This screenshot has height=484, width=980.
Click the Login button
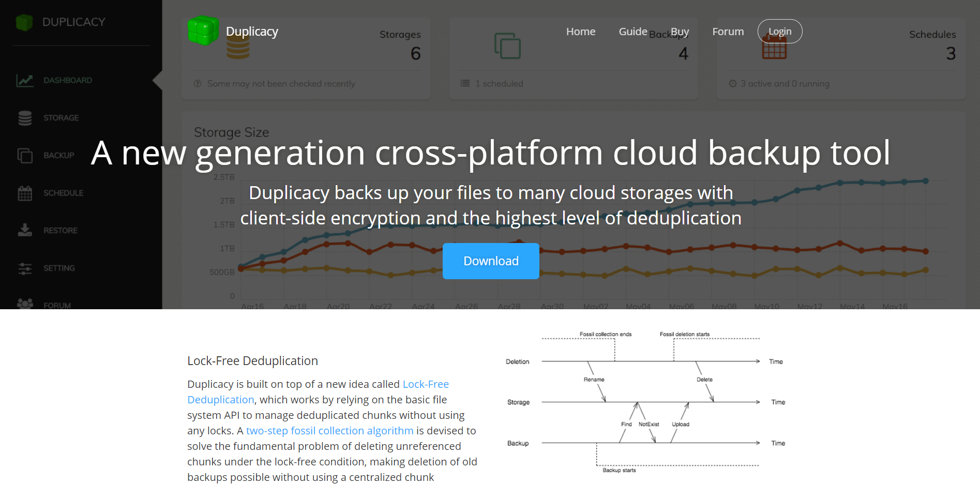pyautogui.click(x=780, y=31)
